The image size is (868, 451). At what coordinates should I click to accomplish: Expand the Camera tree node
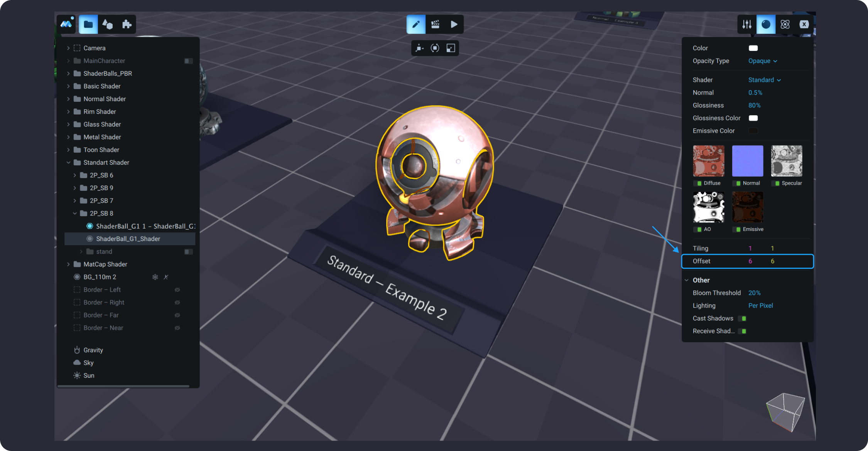pos(68,48)
